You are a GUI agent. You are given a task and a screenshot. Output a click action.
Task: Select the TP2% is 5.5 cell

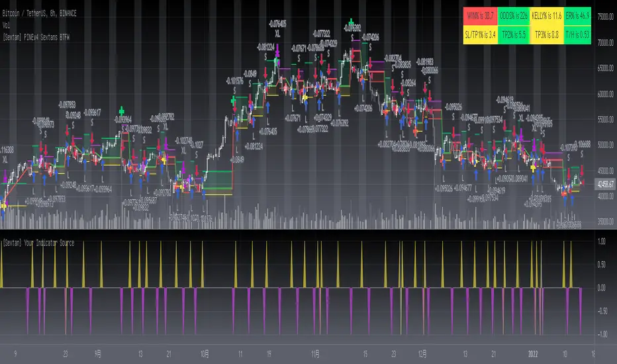tap(514, 35)
